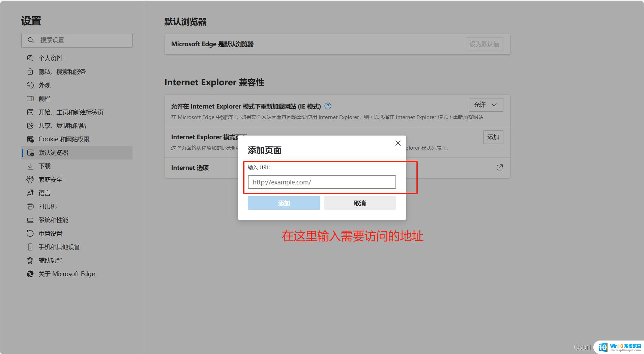Click Microsoft Edge 是默认浏览器 text
Screen dimensions: 644x354
[212, 44]
